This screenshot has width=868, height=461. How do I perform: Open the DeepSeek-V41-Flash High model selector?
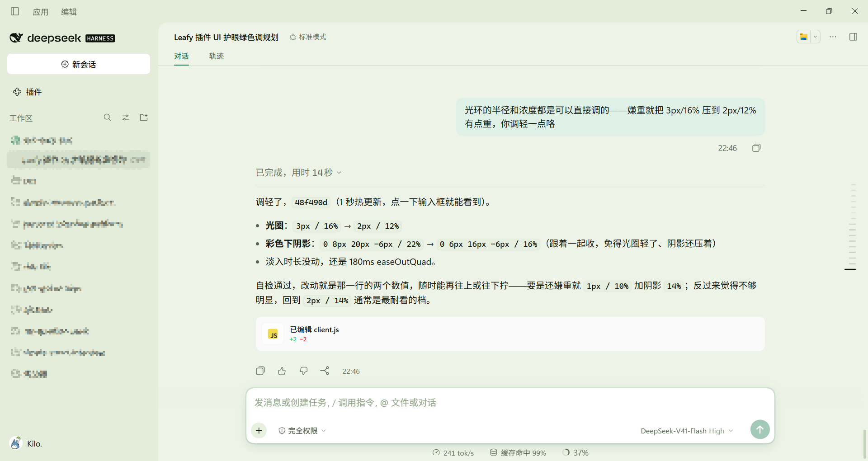point(687,431)
